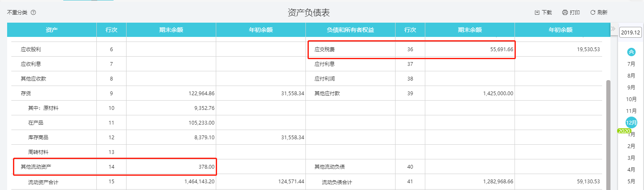Click the 应付利润 row label

click(325, 79)
